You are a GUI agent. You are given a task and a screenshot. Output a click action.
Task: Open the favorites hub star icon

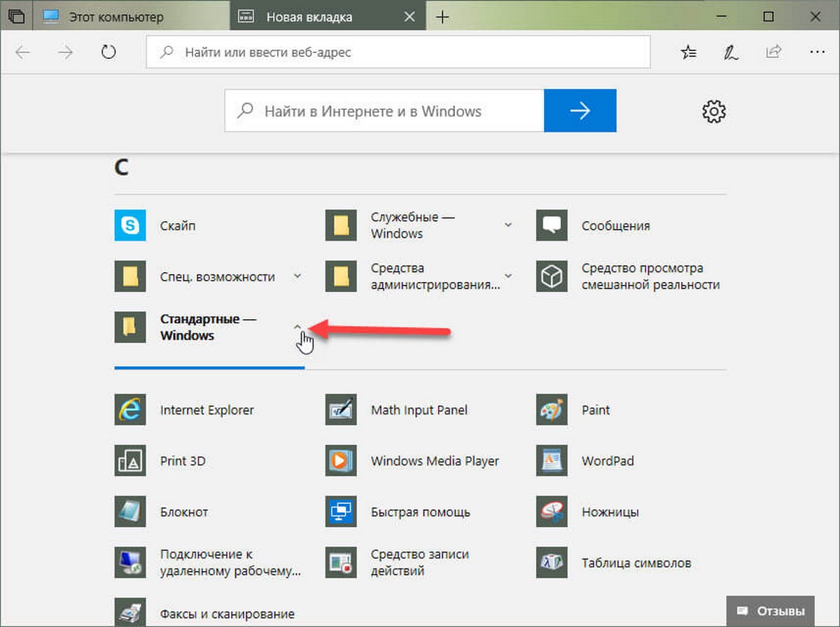coord(689,52)
